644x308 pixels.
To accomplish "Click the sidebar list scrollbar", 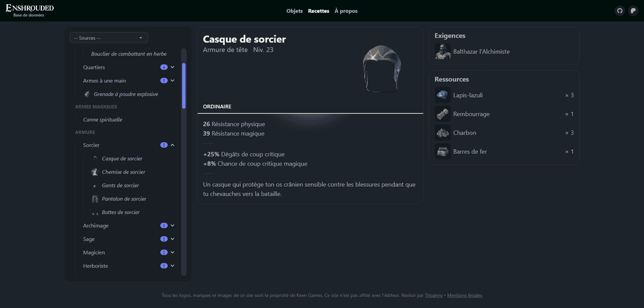I will (184, 86).
